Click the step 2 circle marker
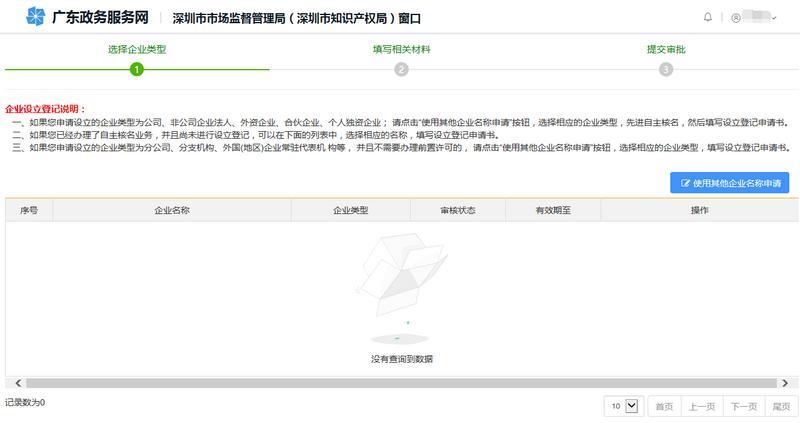800x423 pixels. (401, 69)
